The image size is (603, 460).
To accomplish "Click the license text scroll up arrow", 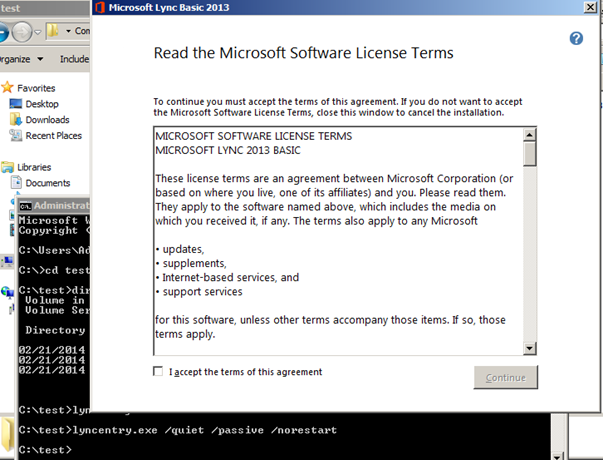I will pos(530,135).
